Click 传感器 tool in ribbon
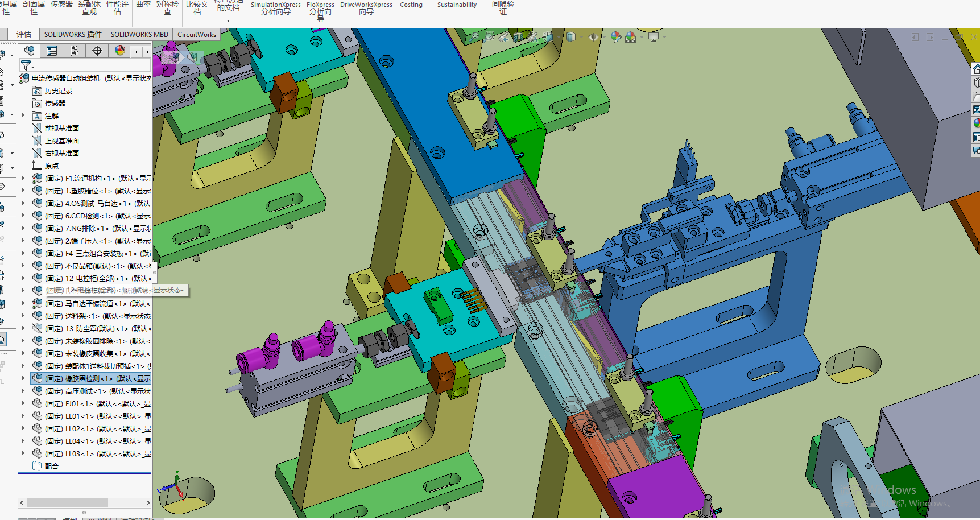Screen dimensions: 980x520 tap(61, 4)
